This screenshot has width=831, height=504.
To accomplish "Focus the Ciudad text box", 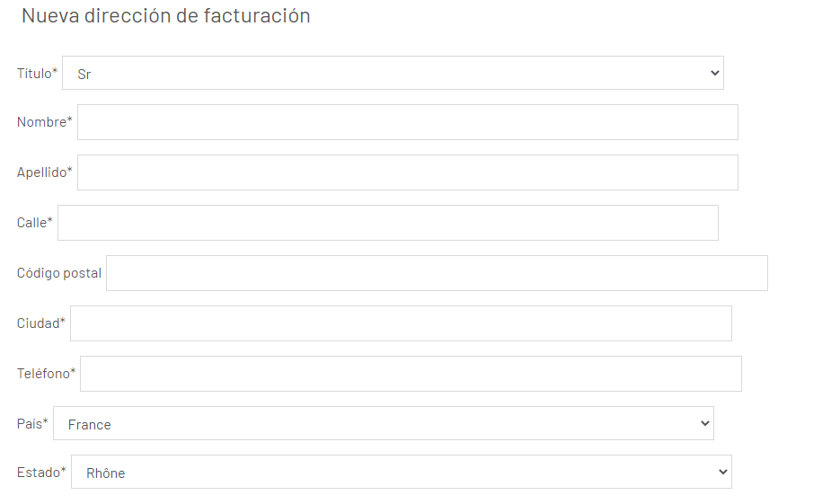I will tap(401, 323).
